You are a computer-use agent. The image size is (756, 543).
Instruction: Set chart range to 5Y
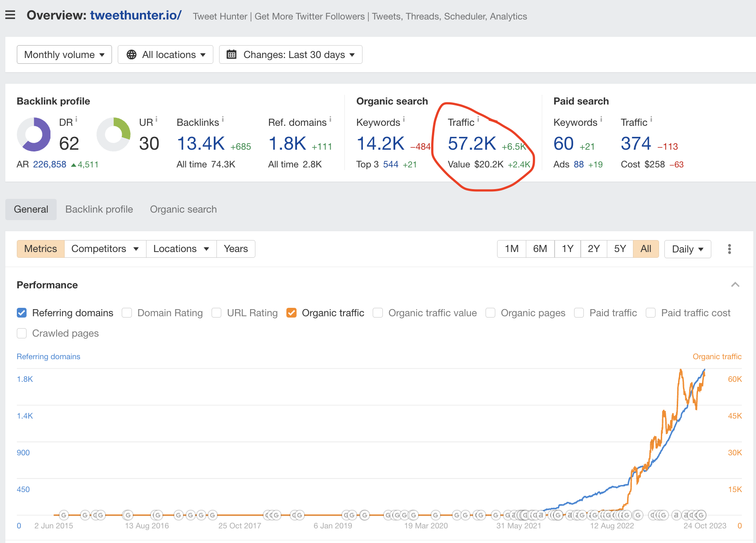[620, 249]
